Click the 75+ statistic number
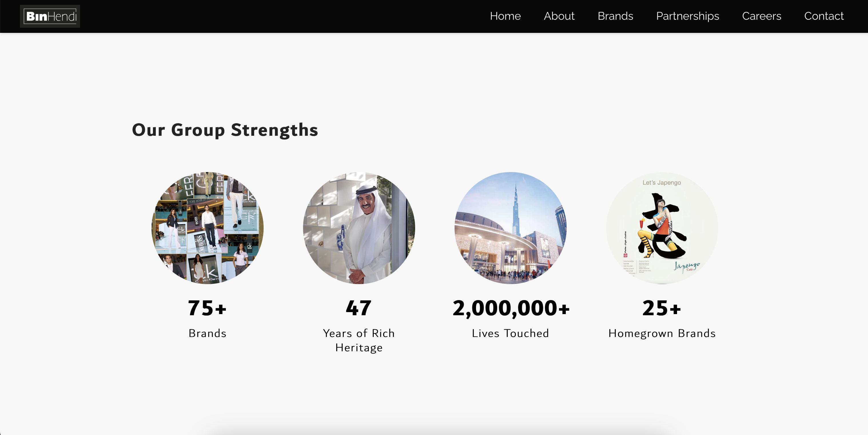 click(207, 308)
